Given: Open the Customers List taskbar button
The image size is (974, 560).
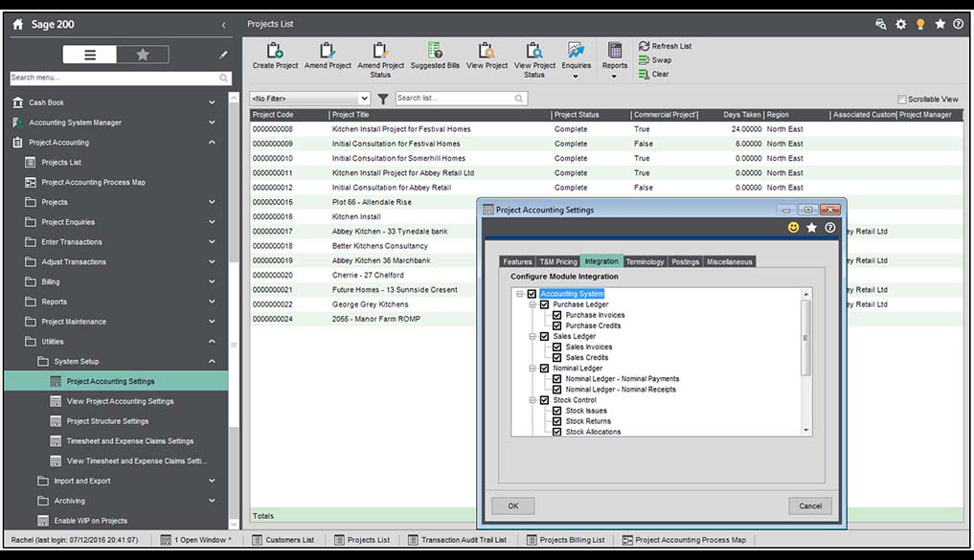Looking at the screenshot, I should 283,540.
